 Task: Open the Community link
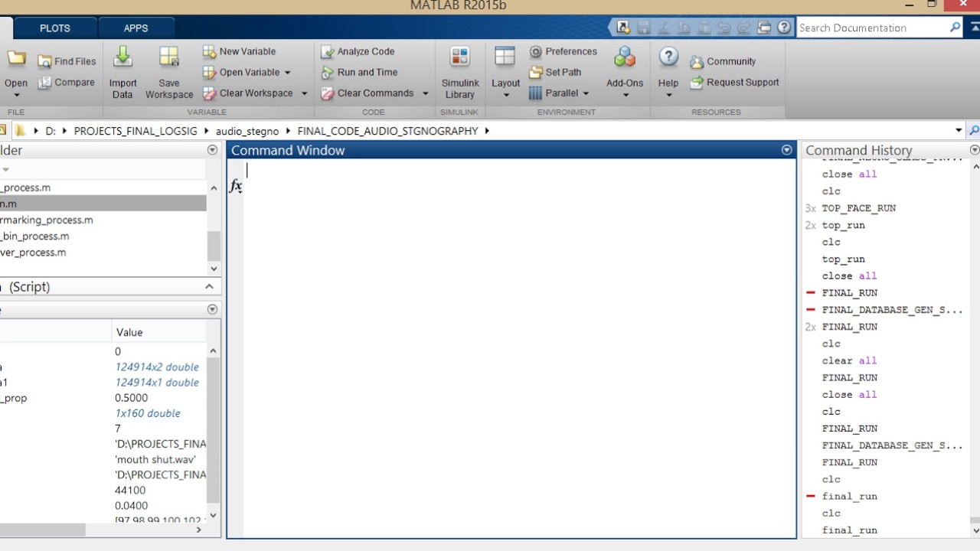click(x=723, y=61)
